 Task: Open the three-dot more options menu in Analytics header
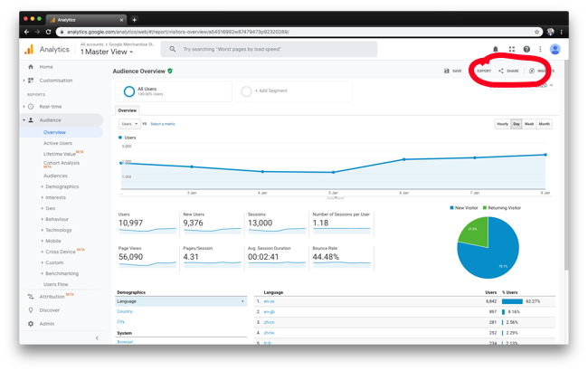(x=540, y=49)
